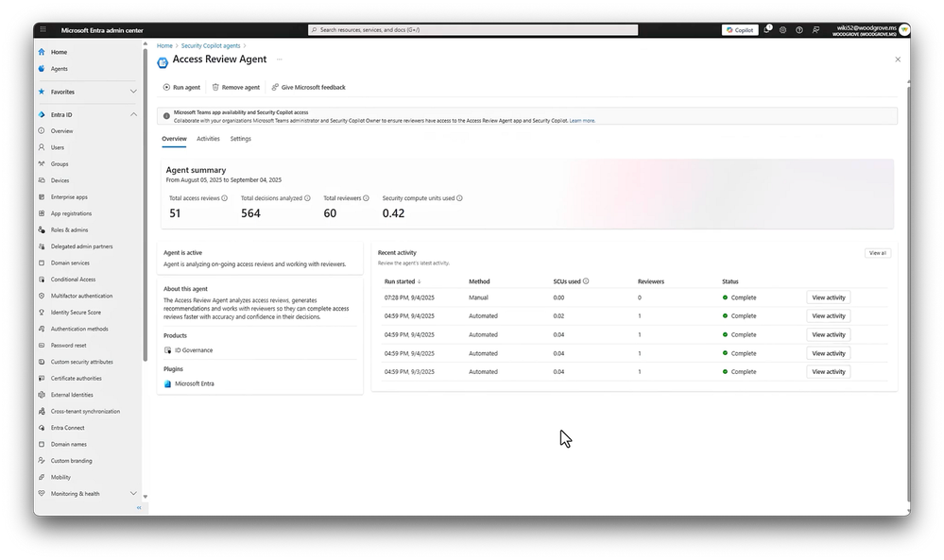Click View all recent activity
This screenshot has height=560, width=944.
(x=877, y=253)
